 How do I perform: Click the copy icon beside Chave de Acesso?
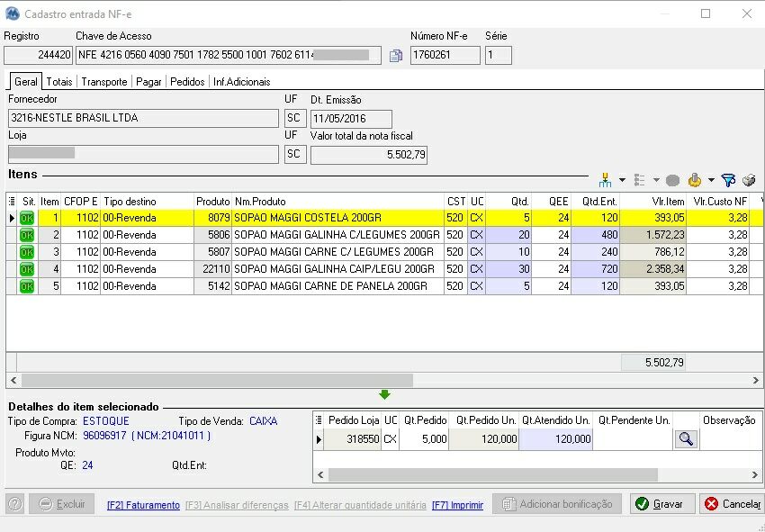pos(396,56)
